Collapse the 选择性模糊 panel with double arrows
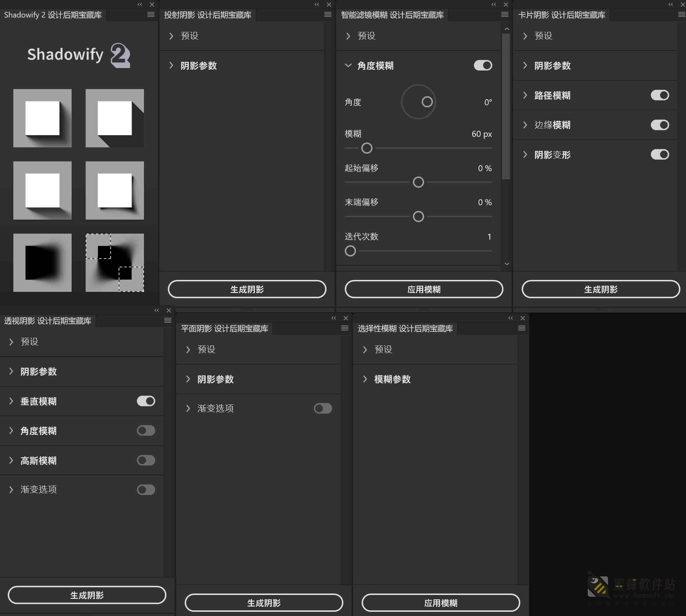Viewport: 686px width, 616px height. pyautogui.click(x=511, y=318)
